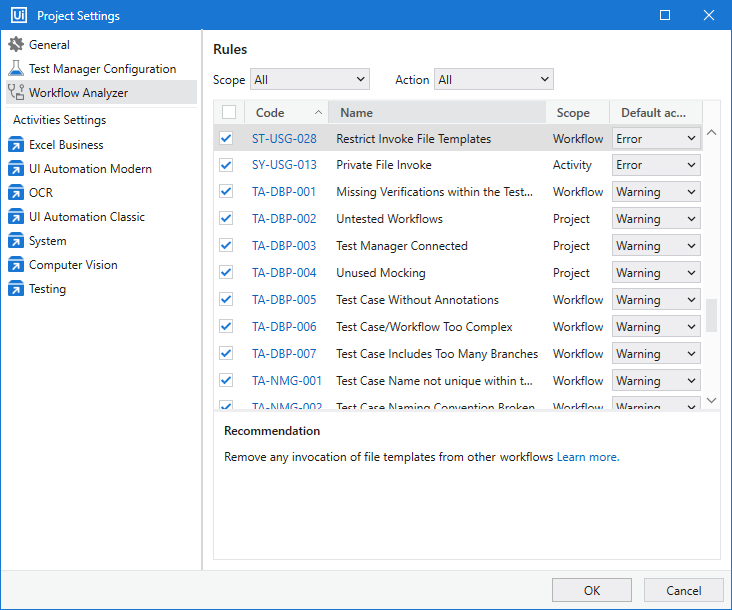Click the Computer Vision activity icon
The height and width of the screenshot is (610, 732).
click(16, 265)
